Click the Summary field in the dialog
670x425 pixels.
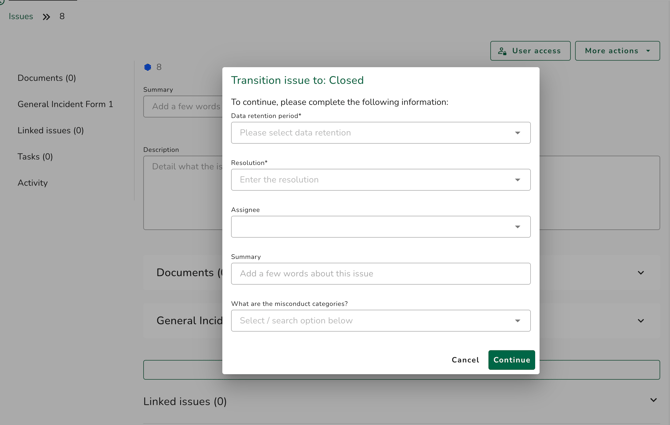coord(380,274)
